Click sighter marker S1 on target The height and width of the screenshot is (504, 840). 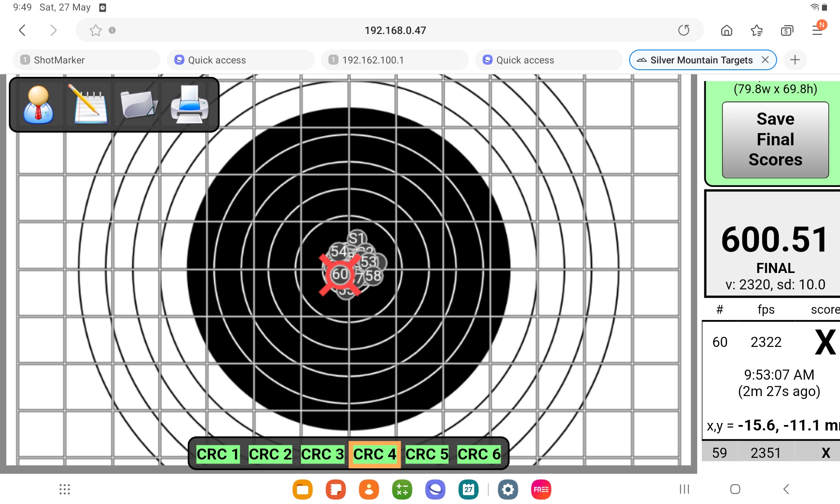click(x=357, y=238)
